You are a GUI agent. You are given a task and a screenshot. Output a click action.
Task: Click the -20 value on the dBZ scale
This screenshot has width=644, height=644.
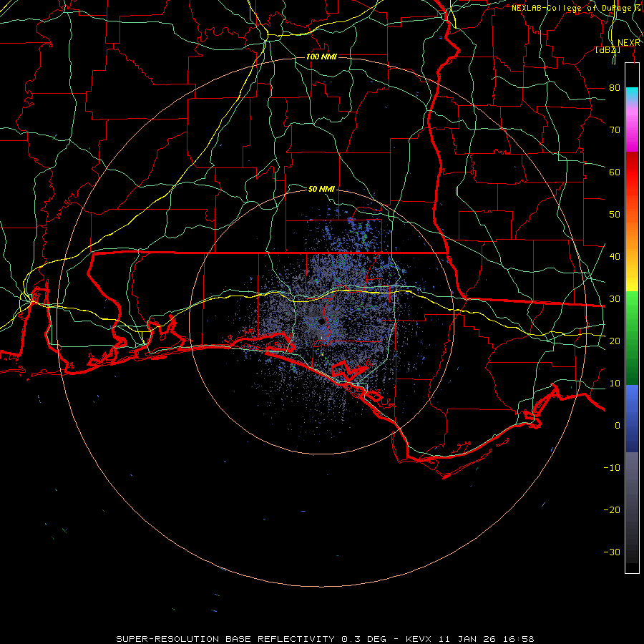click(x=612, y=509)
